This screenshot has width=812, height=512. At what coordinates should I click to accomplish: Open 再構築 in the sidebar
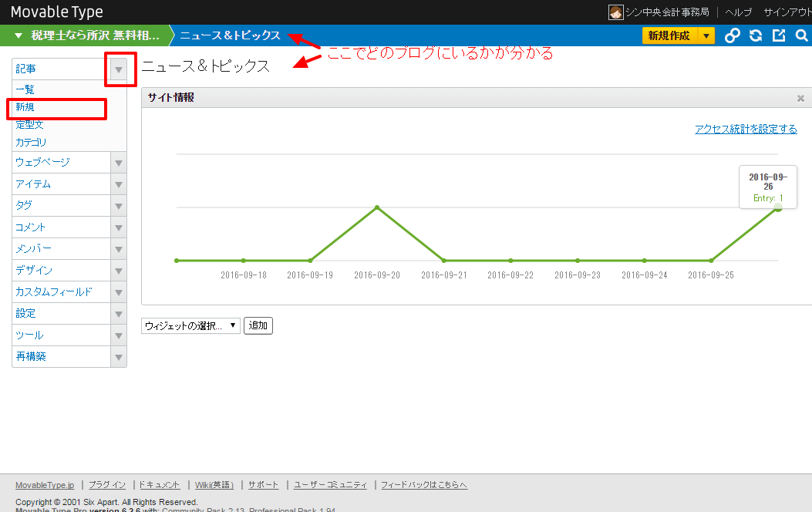pyautogui.click(x=31, y=357)
